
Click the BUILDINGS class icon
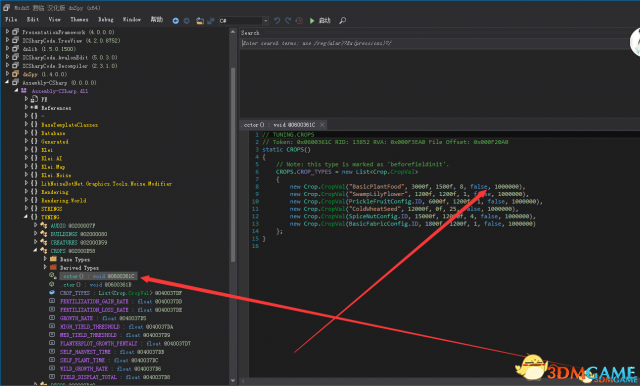(44, 234)
